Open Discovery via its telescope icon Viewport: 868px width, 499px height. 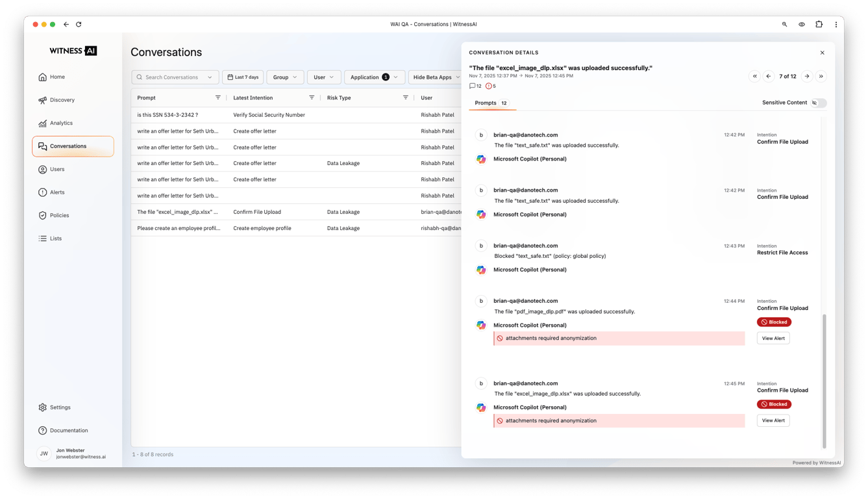pos(43,100)
